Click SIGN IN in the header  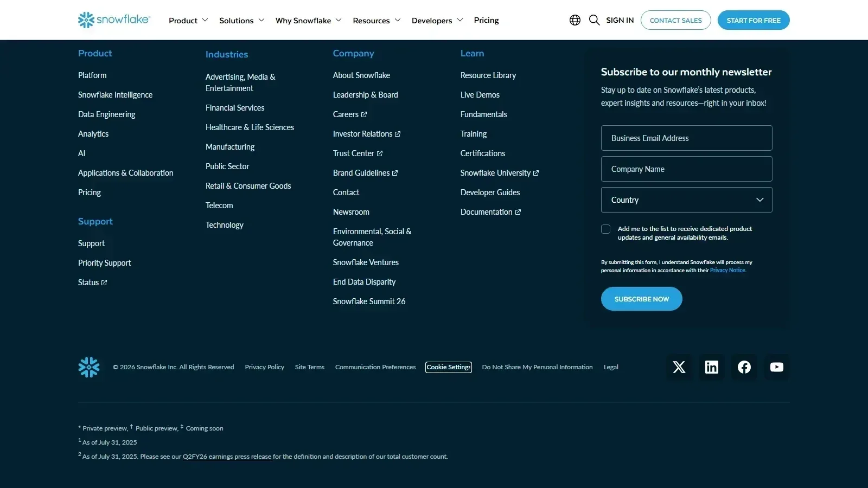pos(620,20)
